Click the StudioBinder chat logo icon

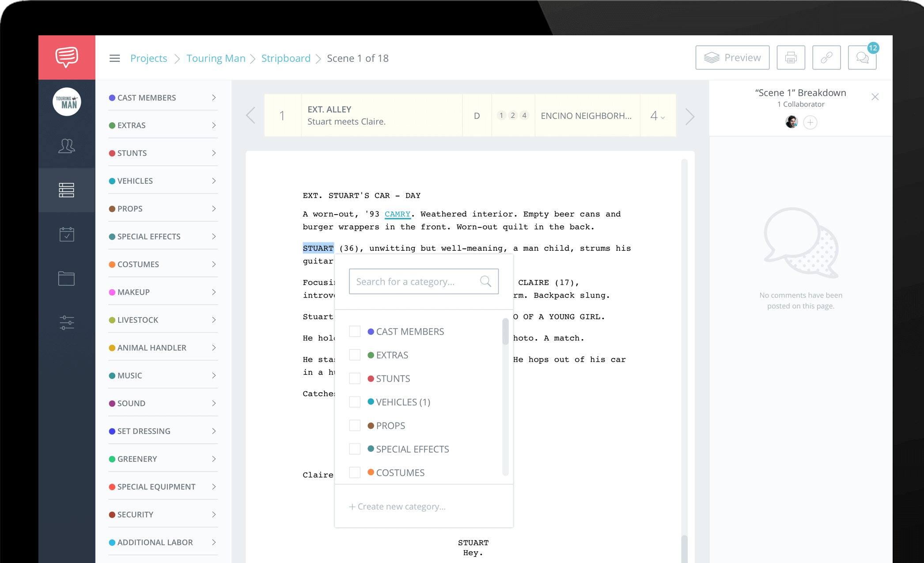click(x=67, y=57)
